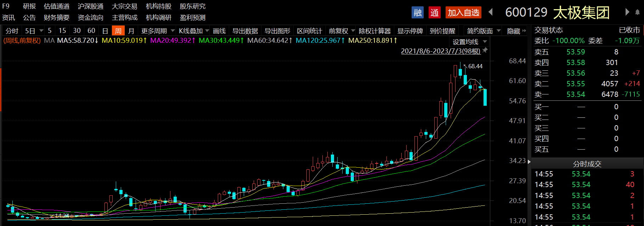
Task: Click the 2021/8/6-2023/7/3 date range link
Action: 440,51
